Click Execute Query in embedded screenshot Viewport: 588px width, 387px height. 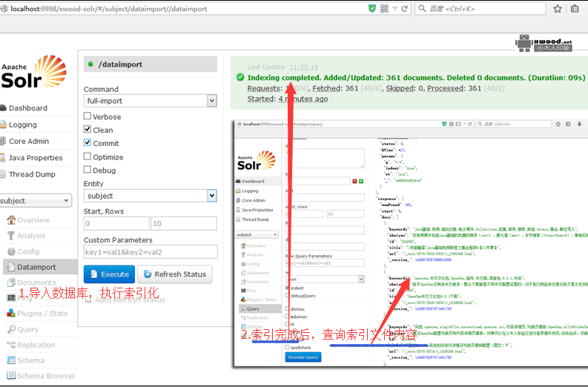(x=303, y=357)
